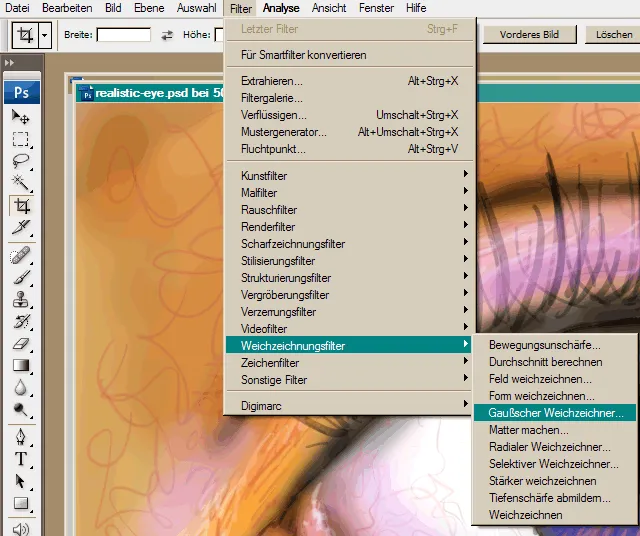Image resolution: width=640 pixels, height=536 pixels.
Task: Choose Für Smartfilter konvertieren
Action: click(350, 55)
